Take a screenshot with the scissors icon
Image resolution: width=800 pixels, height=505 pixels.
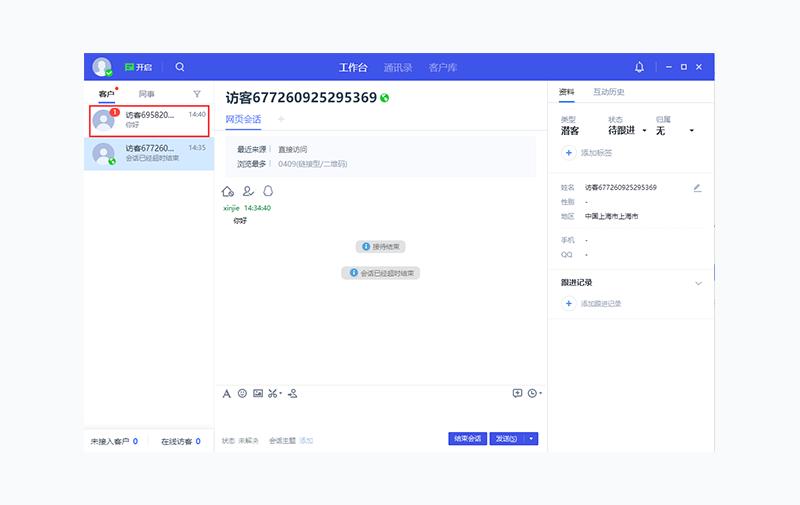point(273,393)
